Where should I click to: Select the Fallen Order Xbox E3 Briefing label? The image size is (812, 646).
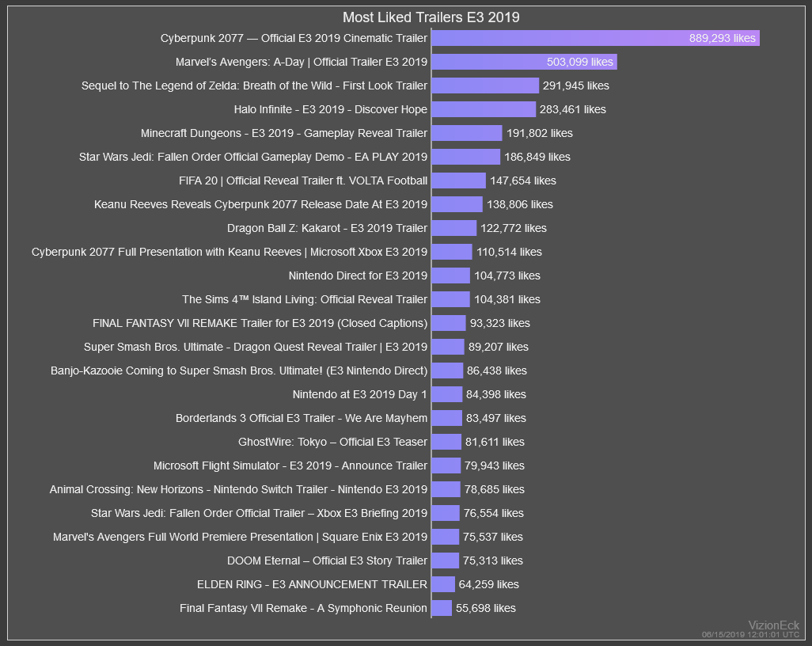[259, 513]
